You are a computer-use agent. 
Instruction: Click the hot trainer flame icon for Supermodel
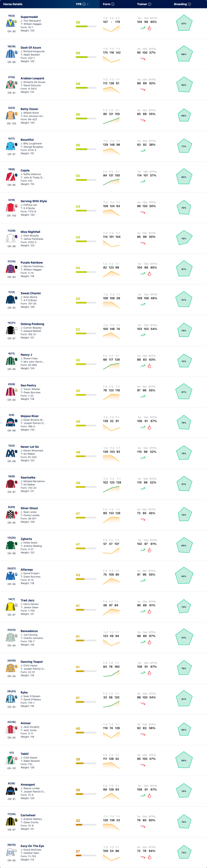pos(149,28)
